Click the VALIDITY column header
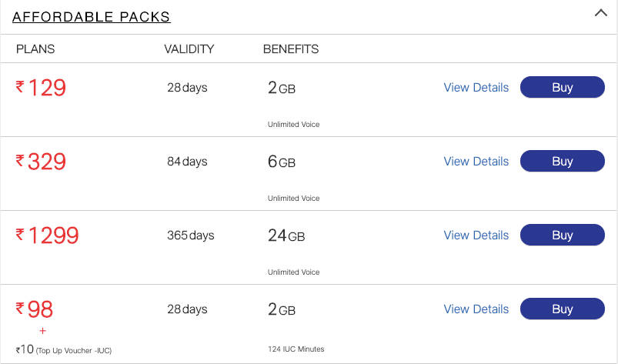Image resolution: width=618 pixels, height=364 pixels. [x=189, y=48]
